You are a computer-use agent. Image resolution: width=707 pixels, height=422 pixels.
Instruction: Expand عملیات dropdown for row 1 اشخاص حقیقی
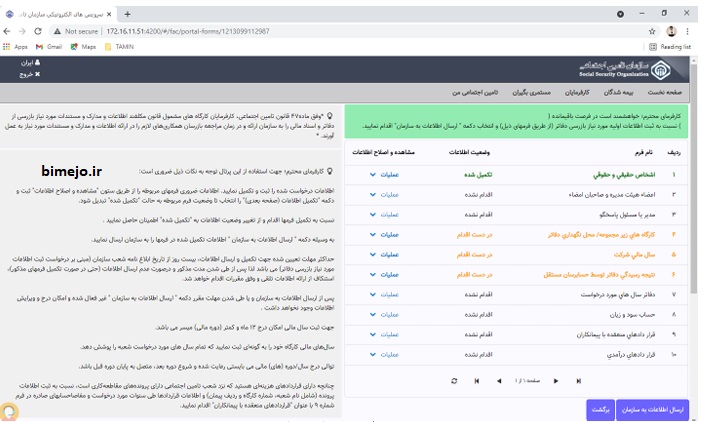(384, 174)
